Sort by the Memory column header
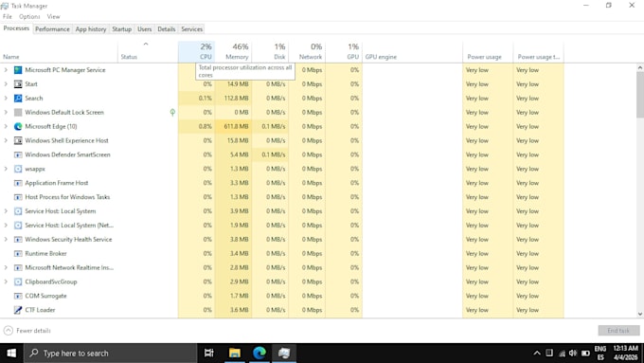The width and height of the screenshot is (644, 363). tap(233, 51)
